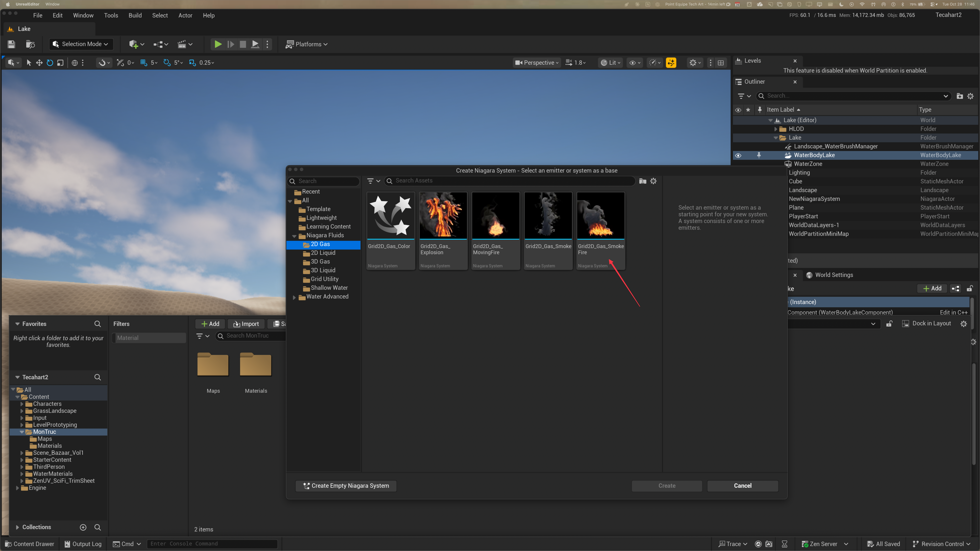Viewport: 980px width, 551px height.
Task: Add a new collection with plus icon
Action: click(83, 527)
